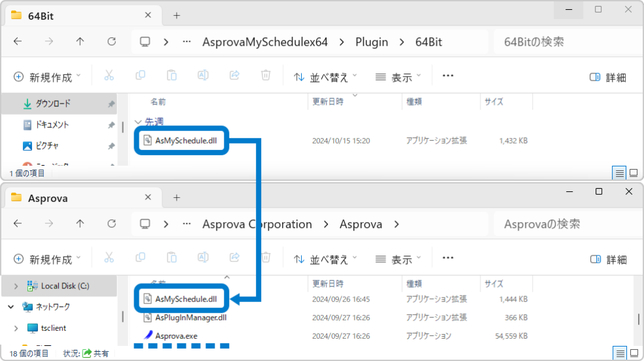Viewport: 644px width, 361px height.
Task: Click the Cut icon in 64Bit window
Action: pyautogui.click(x=109, y=75)
